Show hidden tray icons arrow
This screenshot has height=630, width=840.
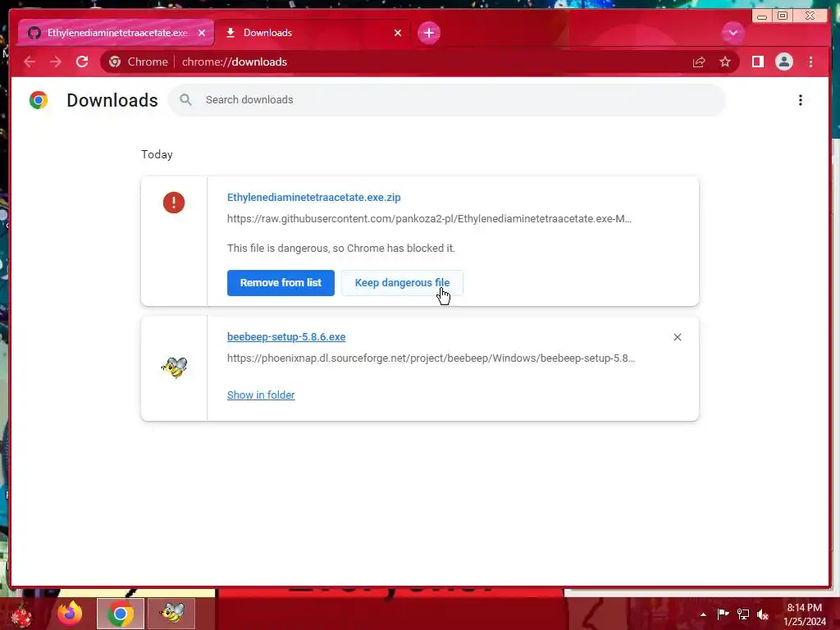(x=703, y=614)
